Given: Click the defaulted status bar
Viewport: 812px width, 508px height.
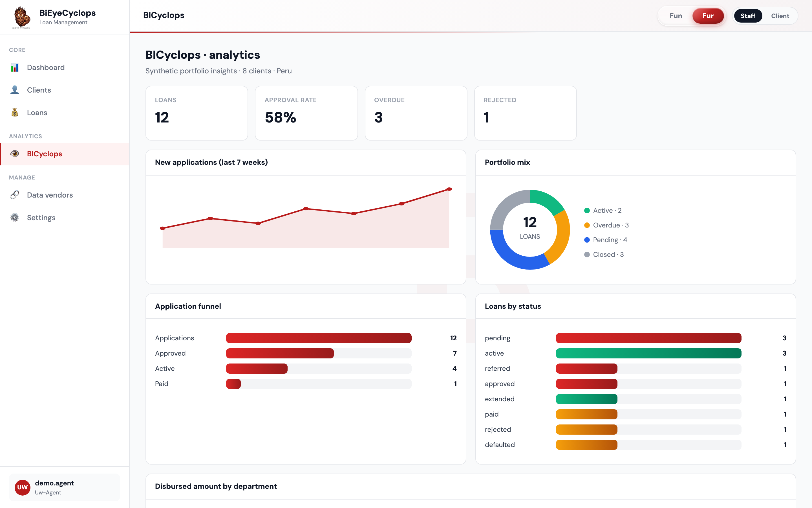Looking at the screenshot, I should [586, 445].
